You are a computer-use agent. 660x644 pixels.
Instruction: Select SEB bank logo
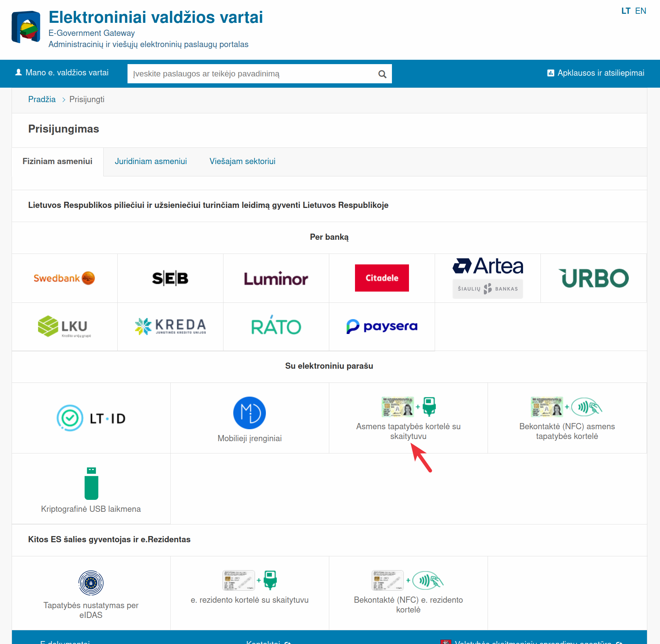(x=170, y=278)
